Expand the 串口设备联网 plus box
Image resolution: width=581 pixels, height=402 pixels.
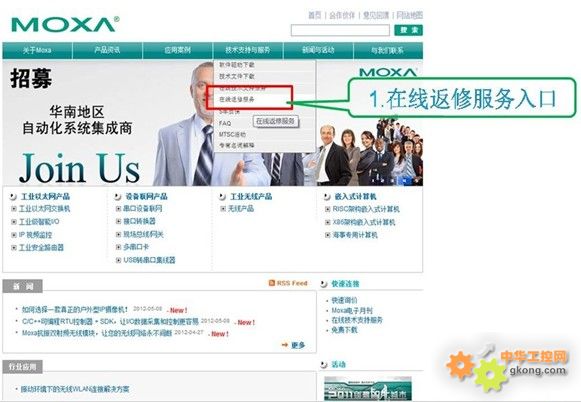(119, 209)
